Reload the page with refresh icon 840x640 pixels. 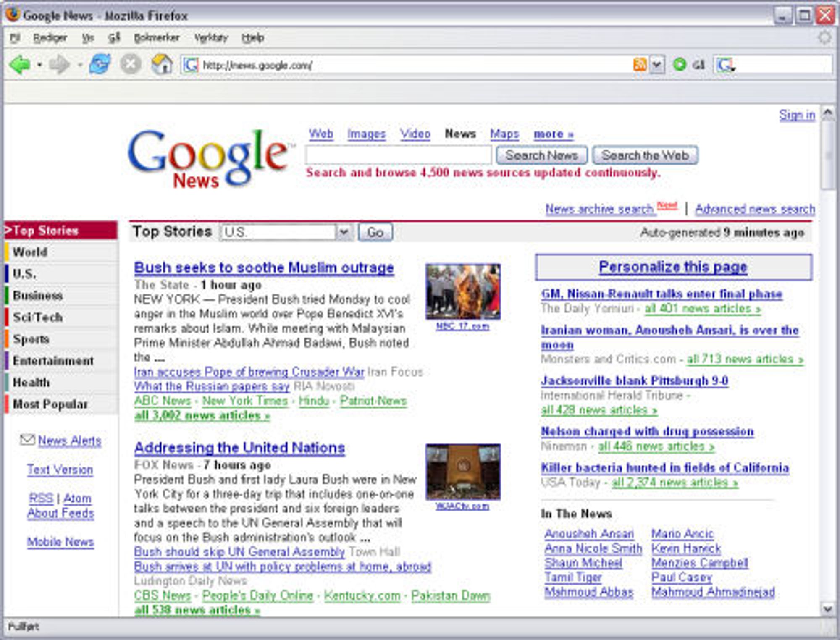click(100, 65)
